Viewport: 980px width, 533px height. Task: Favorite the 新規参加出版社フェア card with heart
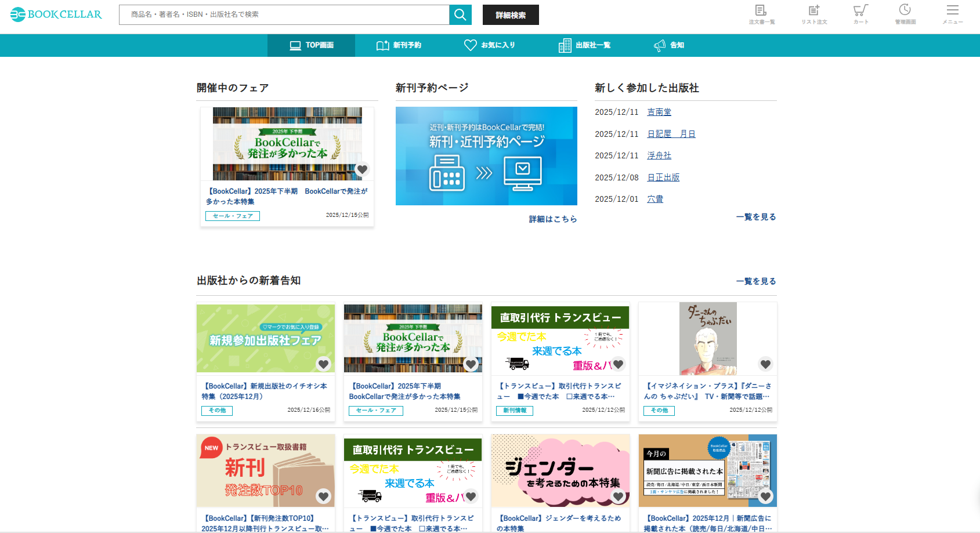(x=323, y=364)
